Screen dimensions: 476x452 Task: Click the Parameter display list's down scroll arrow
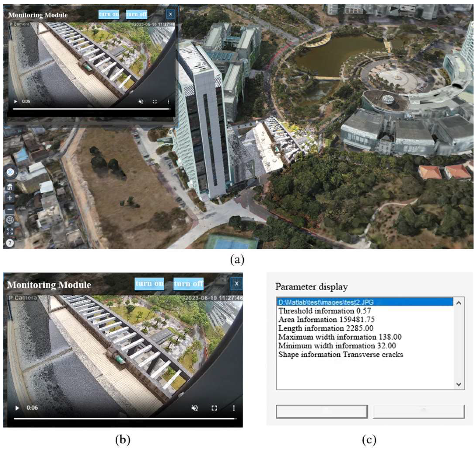point(459,384)
